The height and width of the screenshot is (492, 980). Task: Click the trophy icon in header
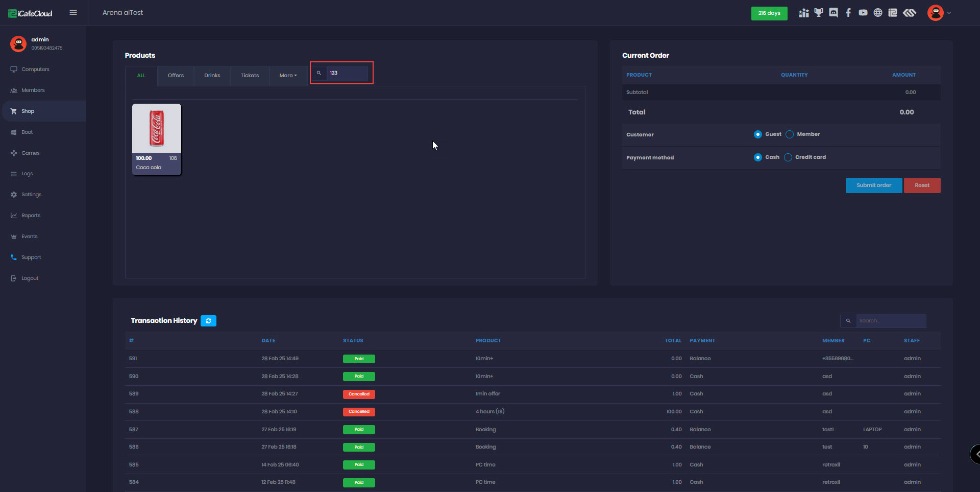(x=819, y=13)
